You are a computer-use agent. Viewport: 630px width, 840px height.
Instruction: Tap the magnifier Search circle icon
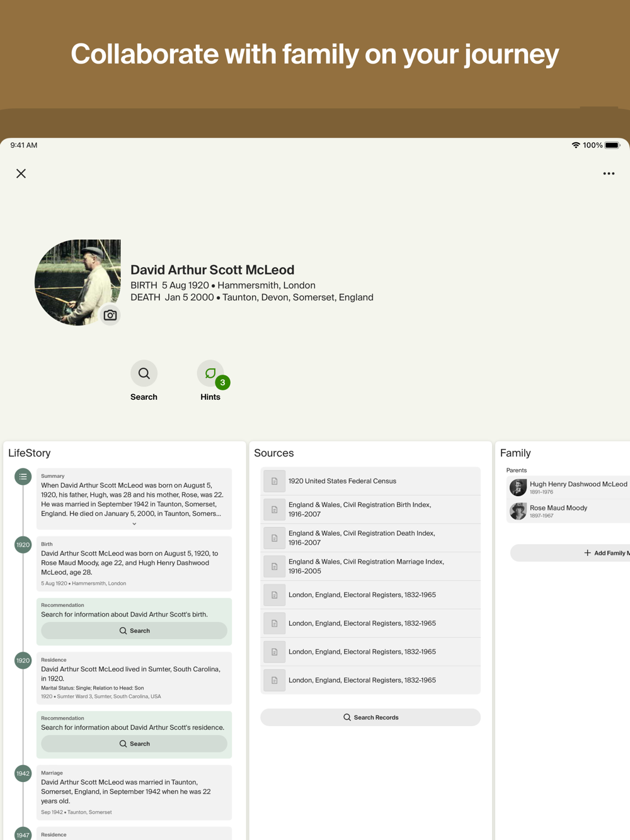144,373
